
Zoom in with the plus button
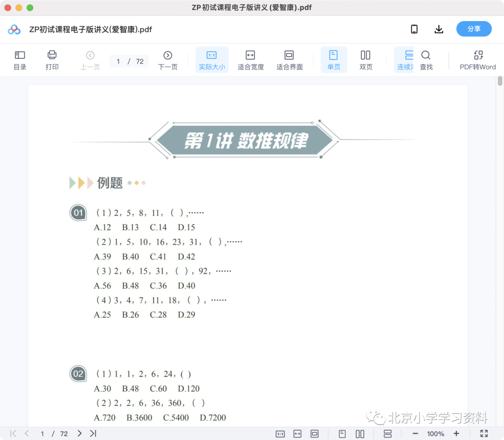click(x=456, y=434)
